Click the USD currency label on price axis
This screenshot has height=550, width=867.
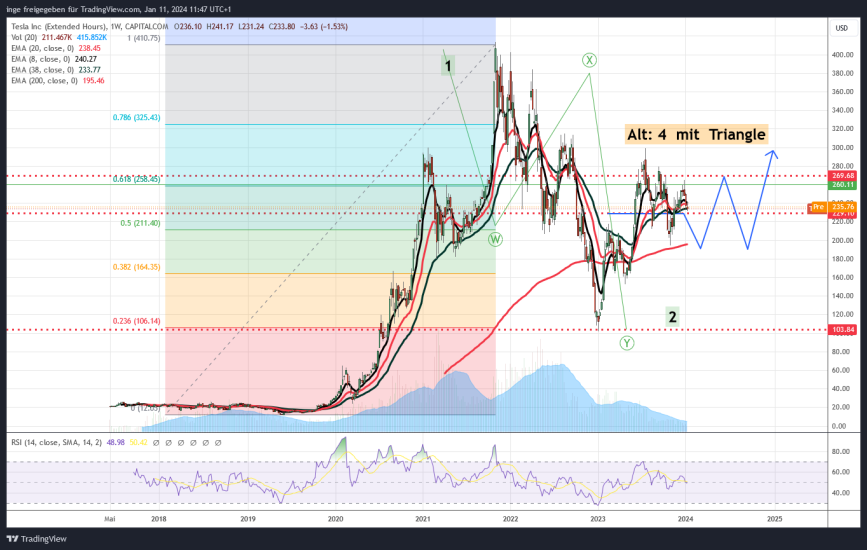(841, 27)
